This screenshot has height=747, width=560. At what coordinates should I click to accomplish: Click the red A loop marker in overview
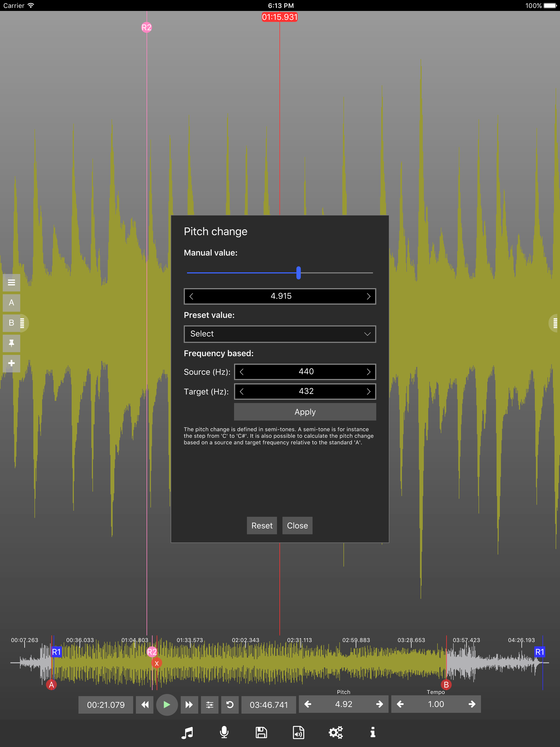click(x=51, y=685)
